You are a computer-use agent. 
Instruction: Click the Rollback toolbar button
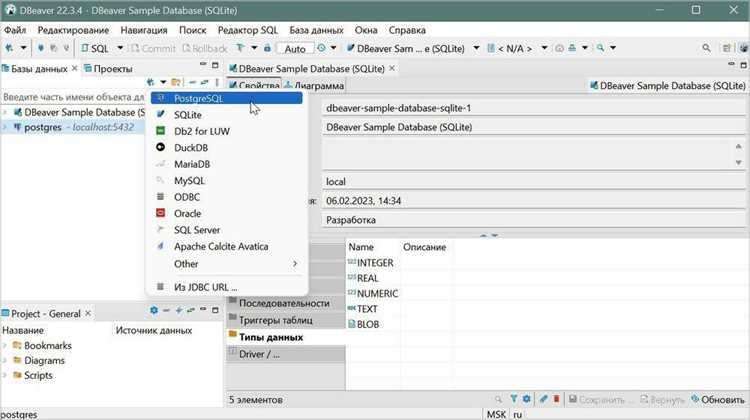[205, 48]
